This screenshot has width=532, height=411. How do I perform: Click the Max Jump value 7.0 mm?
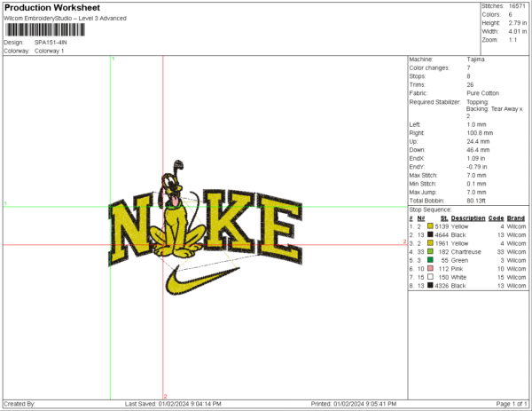pos(477,193)
